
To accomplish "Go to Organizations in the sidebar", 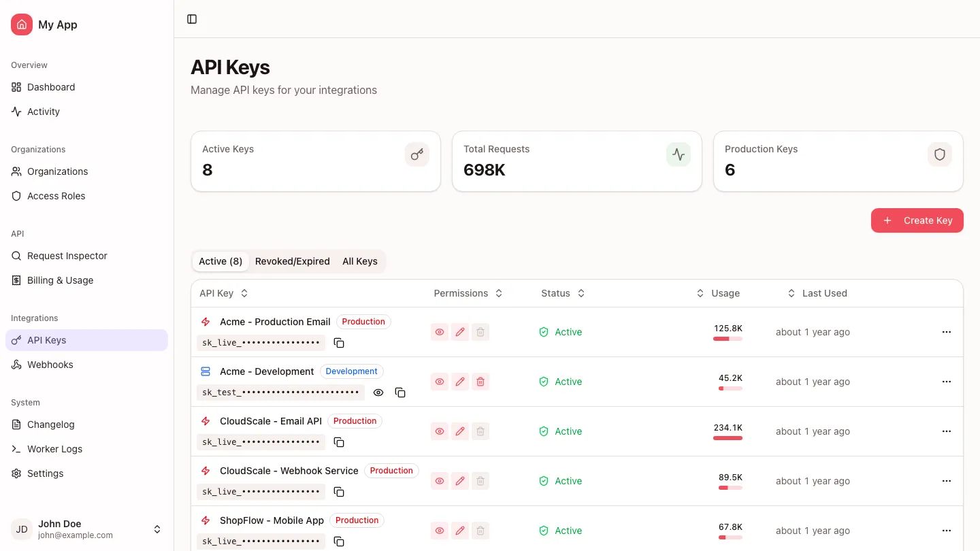I will tap(57, 171).
